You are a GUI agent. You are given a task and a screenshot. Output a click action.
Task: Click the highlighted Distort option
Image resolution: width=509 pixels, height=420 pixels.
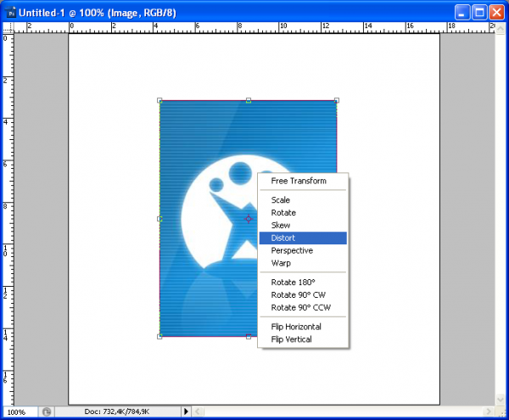coord(283,238)
